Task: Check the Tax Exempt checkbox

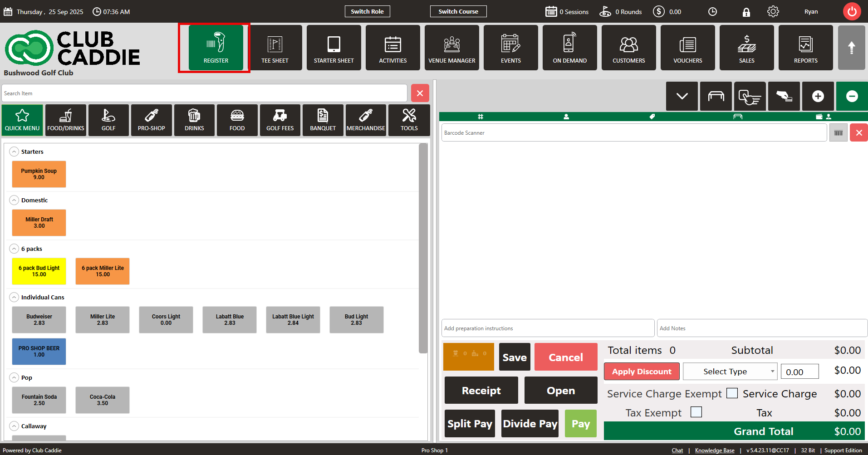Action: [x=696, y=412]
